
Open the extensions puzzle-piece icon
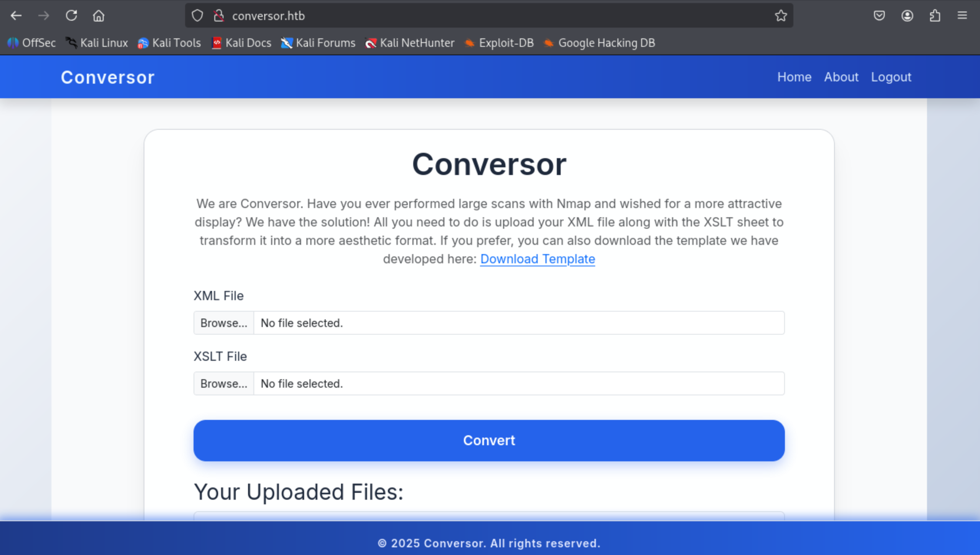(935, 15)
